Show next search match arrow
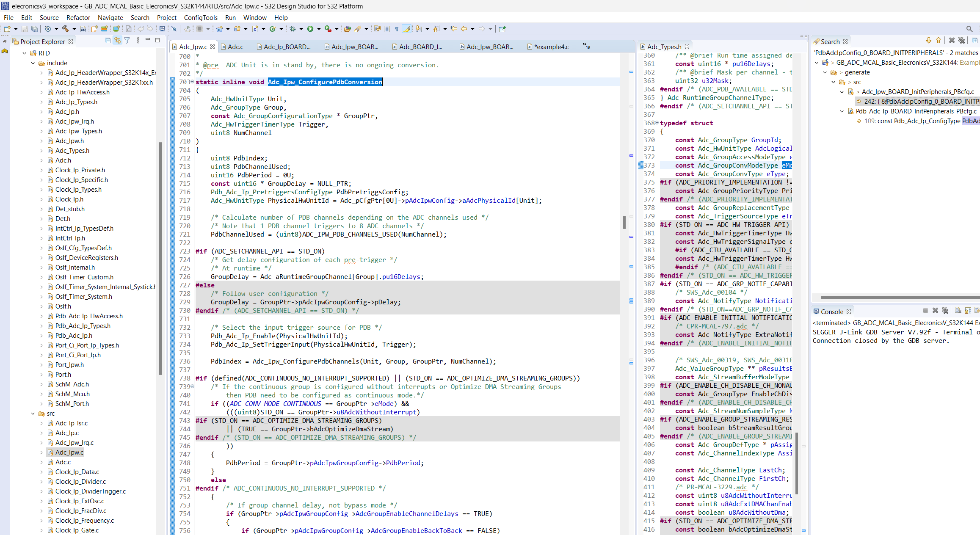Image resolution: width=980 pixels, height=535 pixels. [x=928, y=41]
